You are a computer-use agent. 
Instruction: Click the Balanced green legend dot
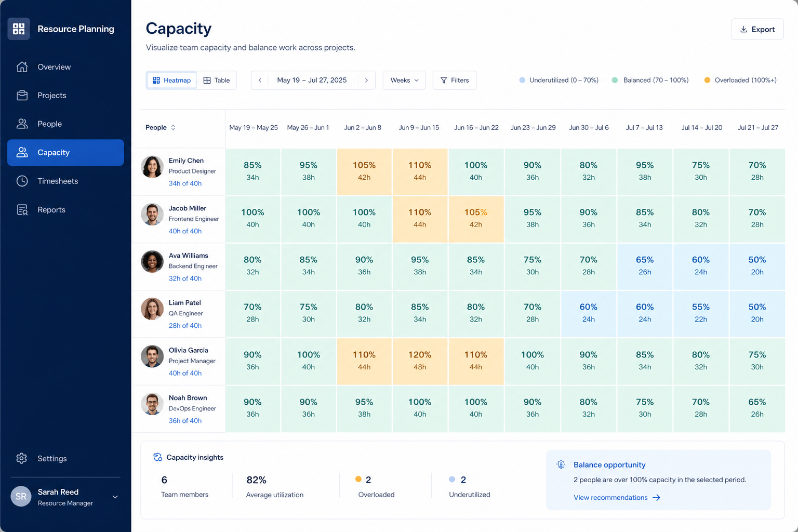(x=615, y=80)
